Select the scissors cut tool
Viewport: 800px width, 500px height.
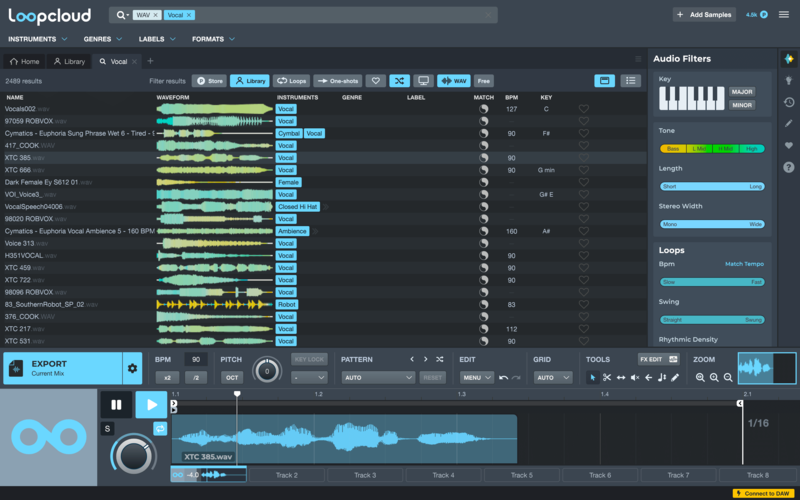click(x=607, y=378)
